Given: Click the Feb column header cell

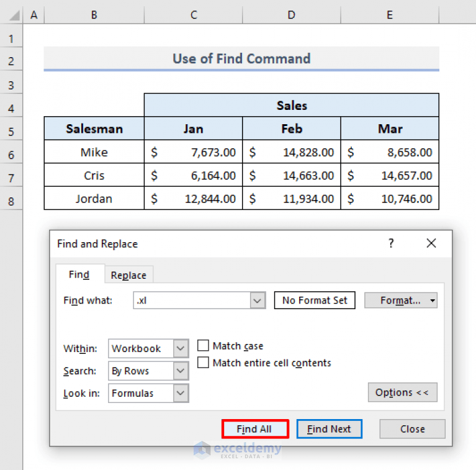Looking at the screenshot, I should [292, 129].
